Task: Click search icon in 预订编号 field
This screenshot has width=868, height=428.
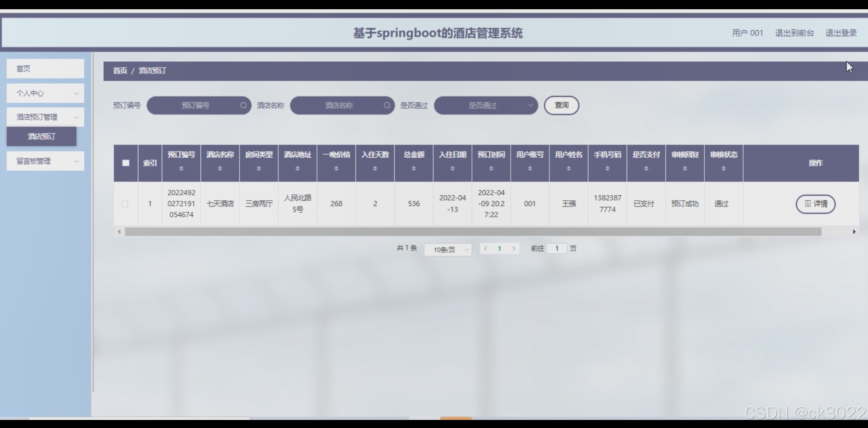Action: [243, 105]
